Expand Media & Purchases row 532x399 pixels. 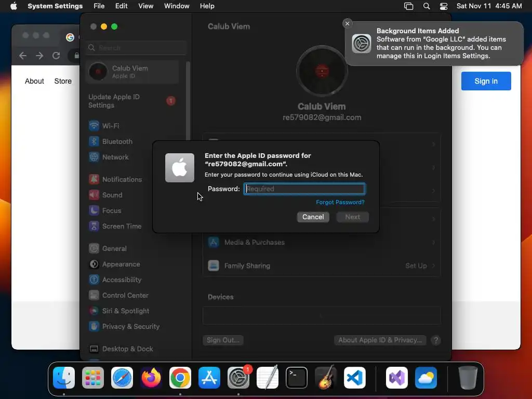pos(322,243)
